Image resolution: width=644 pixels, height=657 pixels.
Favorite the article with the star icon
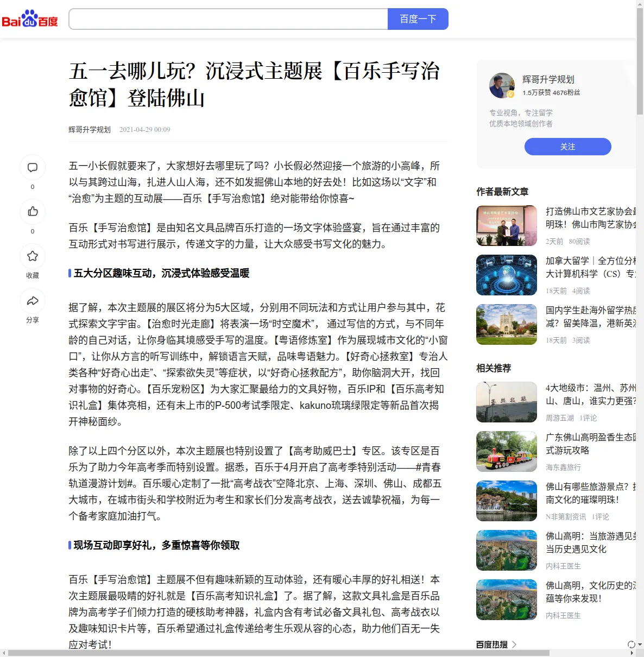click(33, 256)
